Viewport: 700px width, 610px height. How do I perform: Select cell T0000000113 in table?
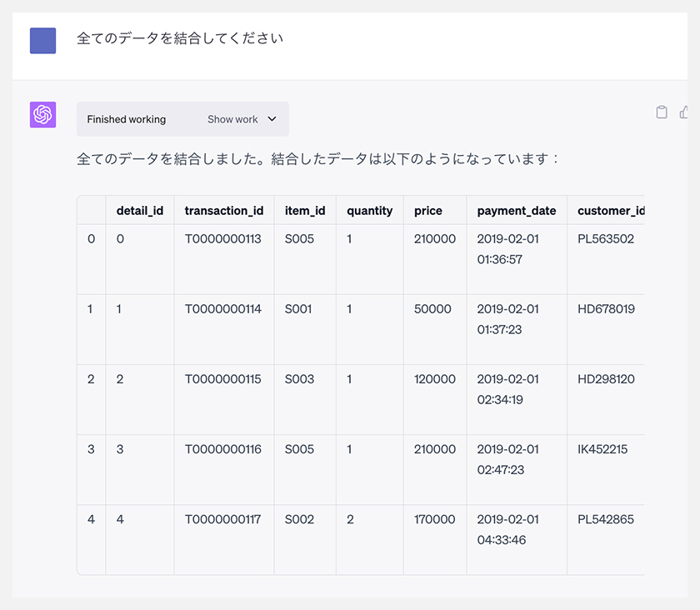point(223,239)
